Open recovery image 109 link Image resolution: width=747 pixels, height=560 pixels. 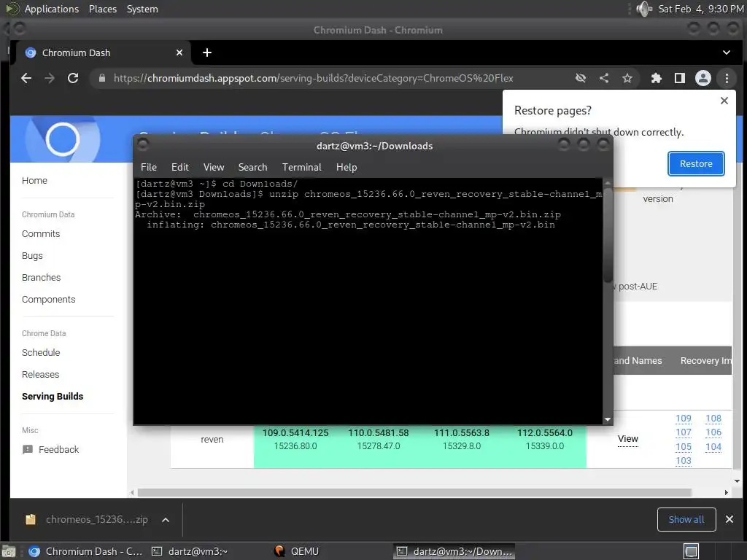click(x=683, y=419)
